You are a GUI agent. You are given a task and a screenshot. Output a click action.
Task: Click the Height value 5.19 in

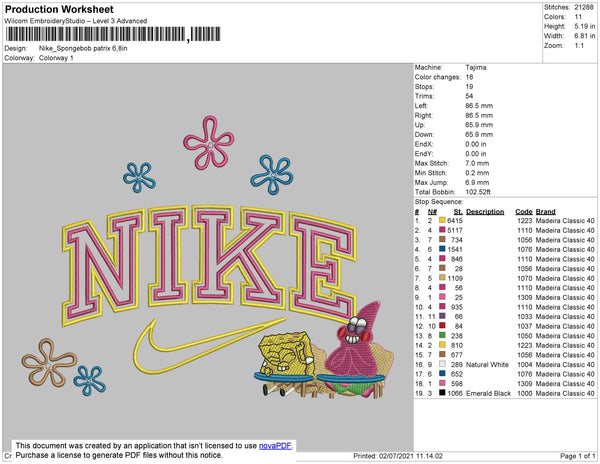pos(584,26)
